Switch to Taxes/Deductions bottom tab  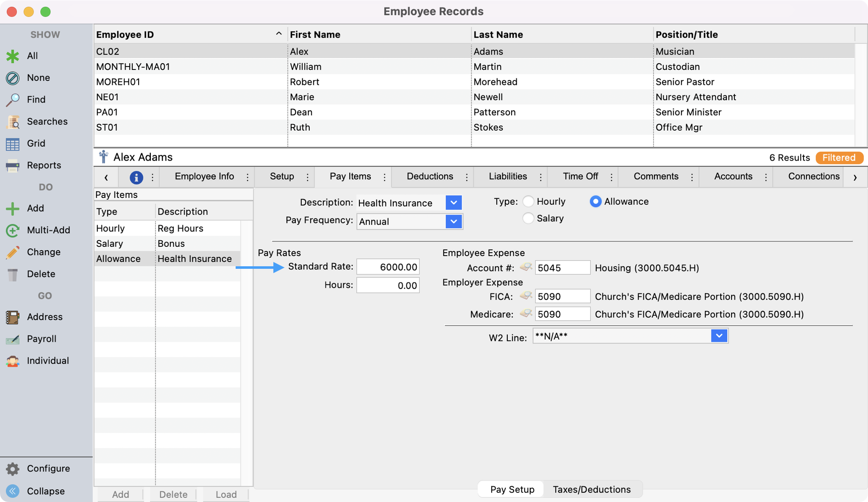[x=592, y=489]
